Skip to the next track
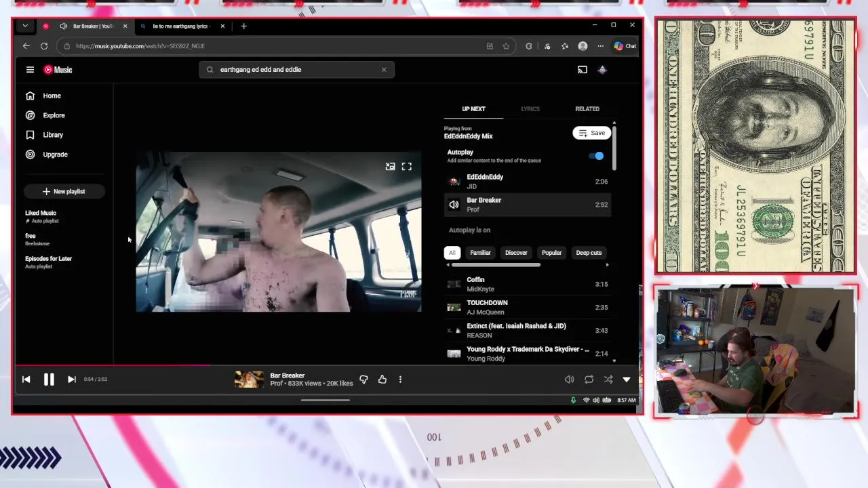Image resolution: width=868 pixels, height=488 pixels. [x=71, y=380]
